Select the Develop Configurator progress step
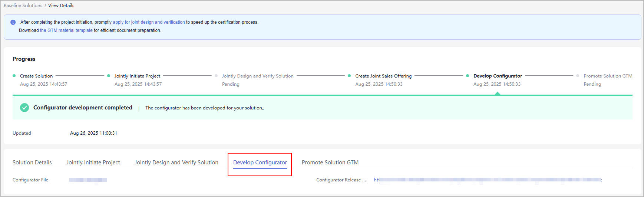 (498, 76)
